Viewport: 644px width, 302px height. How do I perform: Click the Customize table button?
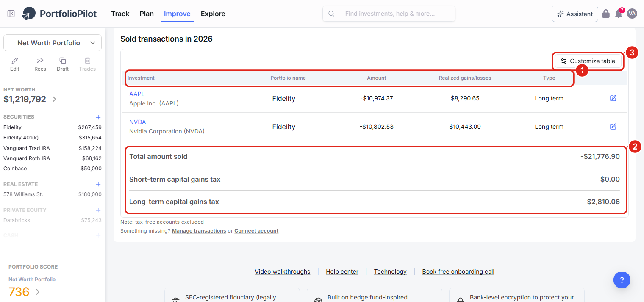tap(588, 61)
